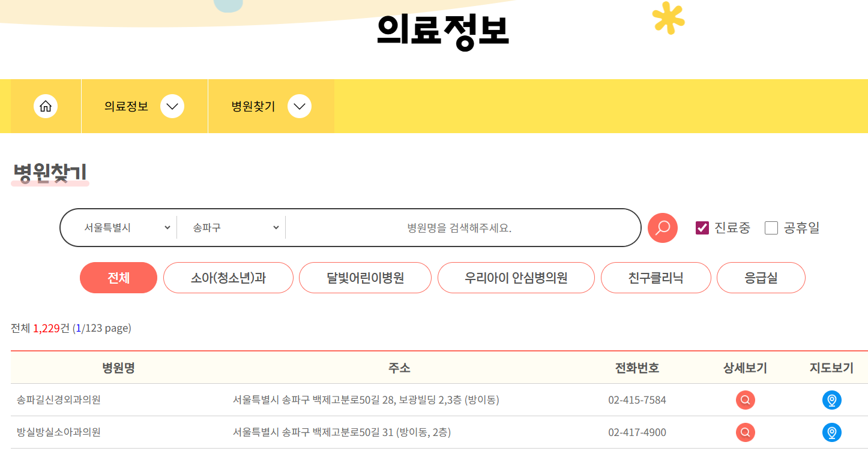Click the home icon in the navigation bar
The height and width of the screenshot is (454, 868).
[x=46, y=106]
